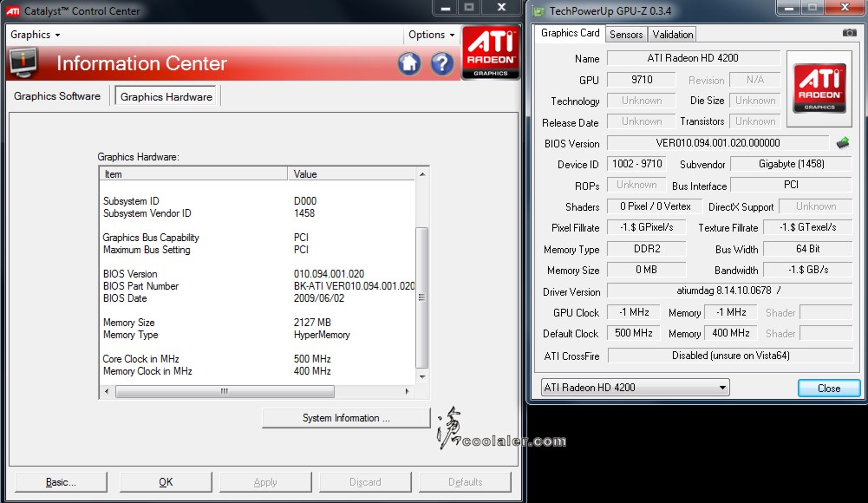
Task: Click the Bus Interface field showing PCI
Action: coord(791,185)
